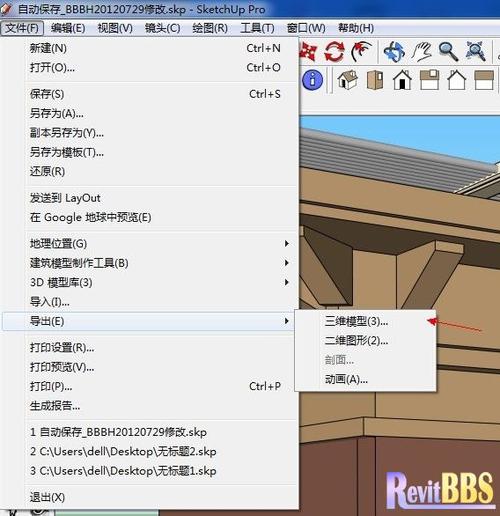The height and width of the screenshot is (516, 500).
Task: Expand 地理位置(G) submenu arrow
Action: click(150, 244)
